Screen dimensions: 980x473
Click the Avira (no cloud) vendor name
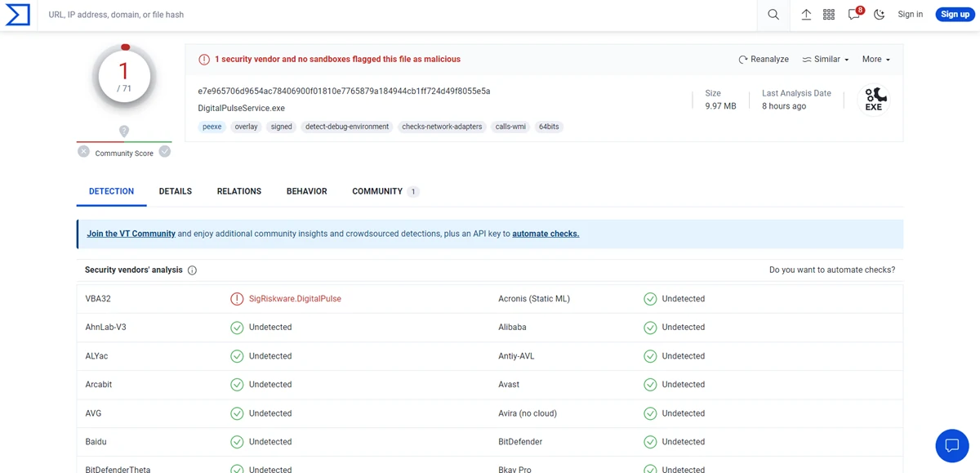528,413
